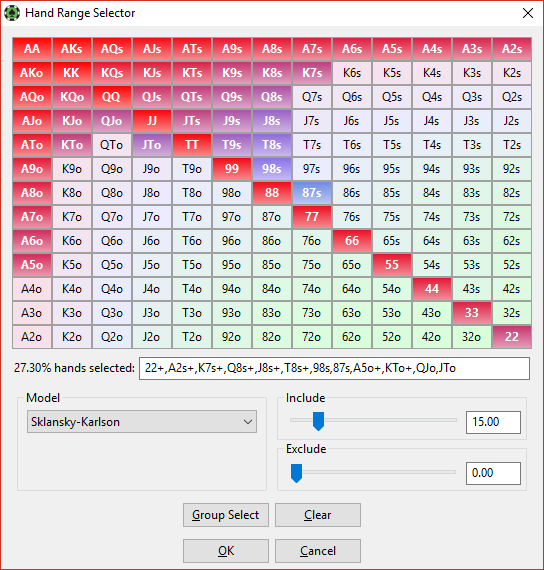The image size is (544, 570).
Task: Deselect the Q8s hand cell
Action: click(x=272, y=97)
